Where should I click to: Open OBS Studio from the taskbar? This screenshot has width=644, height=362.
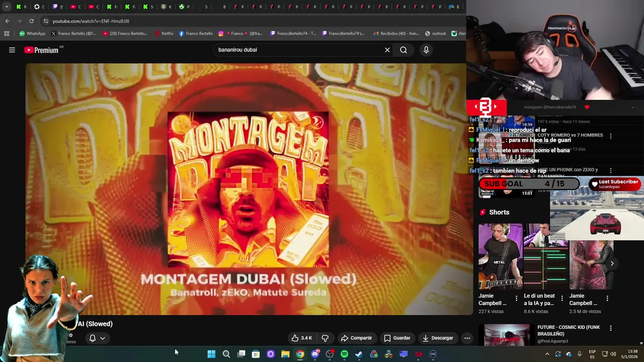(x=330, y=354)
